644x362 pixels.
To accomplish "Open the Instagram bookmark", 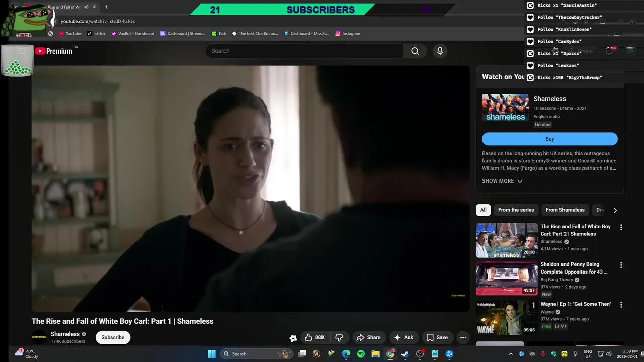I will pos(348,33).
